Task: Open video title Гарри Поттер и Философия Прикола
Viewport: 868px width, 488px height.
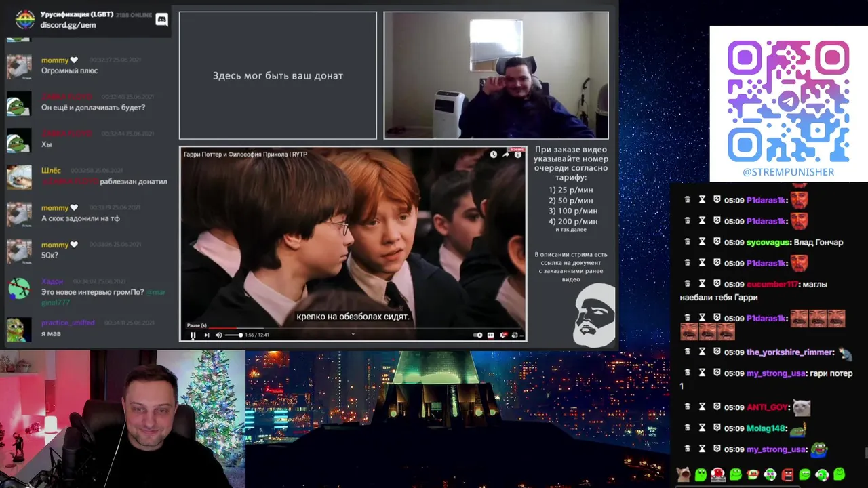Action: pyautogui.click(x=245, y=155)
